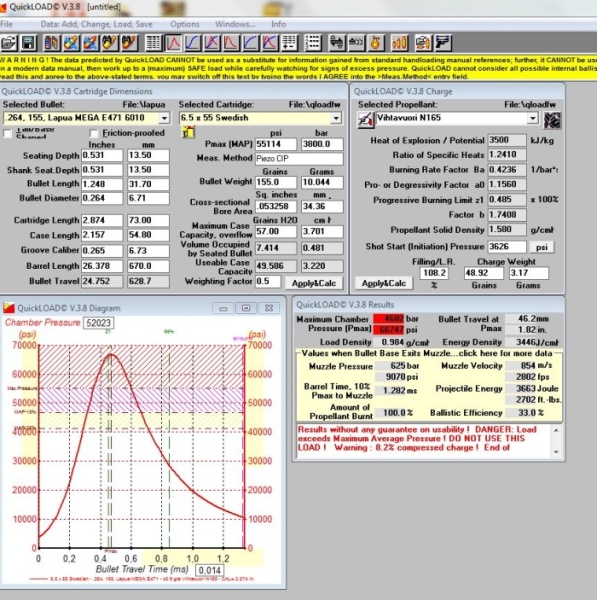This screenshot has height=600, width=597.
Task: Click the orange bar chart toolbar icon
Action: click(x=399, y=42)
